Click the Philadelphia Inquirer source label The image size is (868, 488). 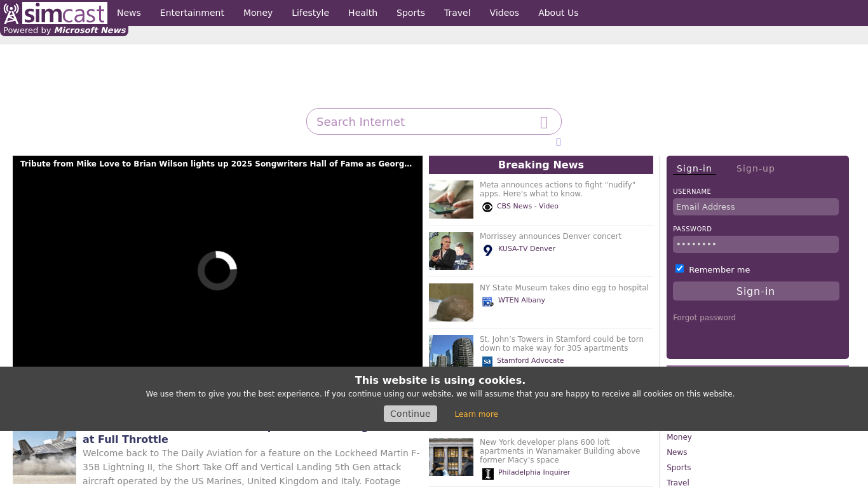coord(534,472)
